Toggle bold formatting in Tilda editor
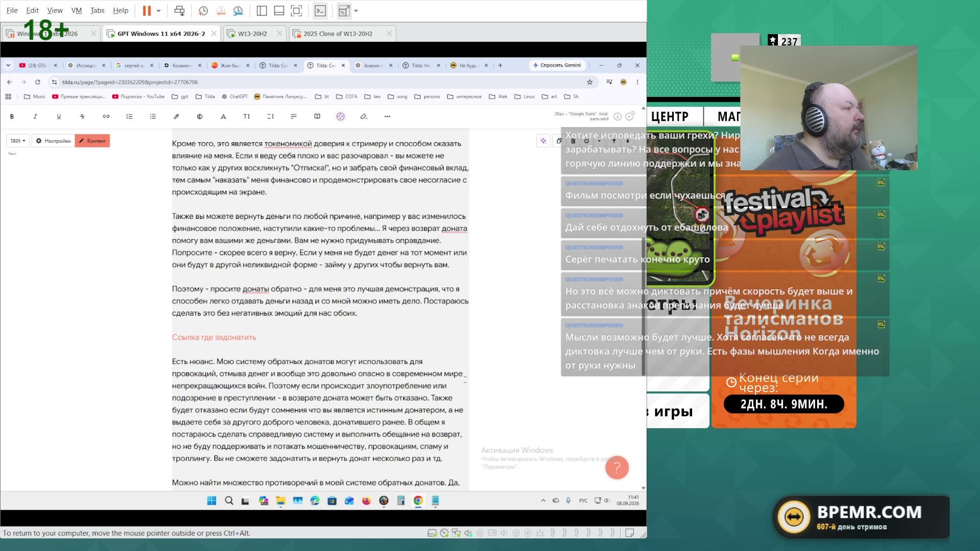Image resolution: width=980 pixels, height=551 pixels. click(x=12, y=116)
